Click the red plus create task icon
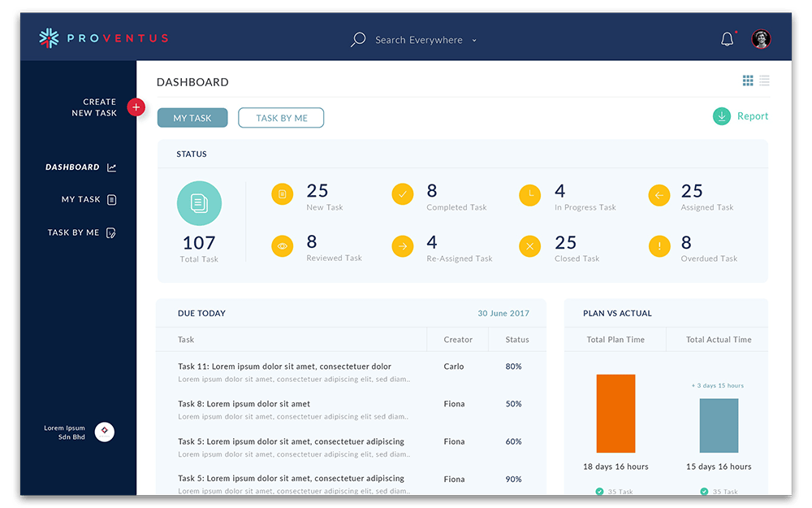This screenshot has width=812, height=508. click(136, 107)
